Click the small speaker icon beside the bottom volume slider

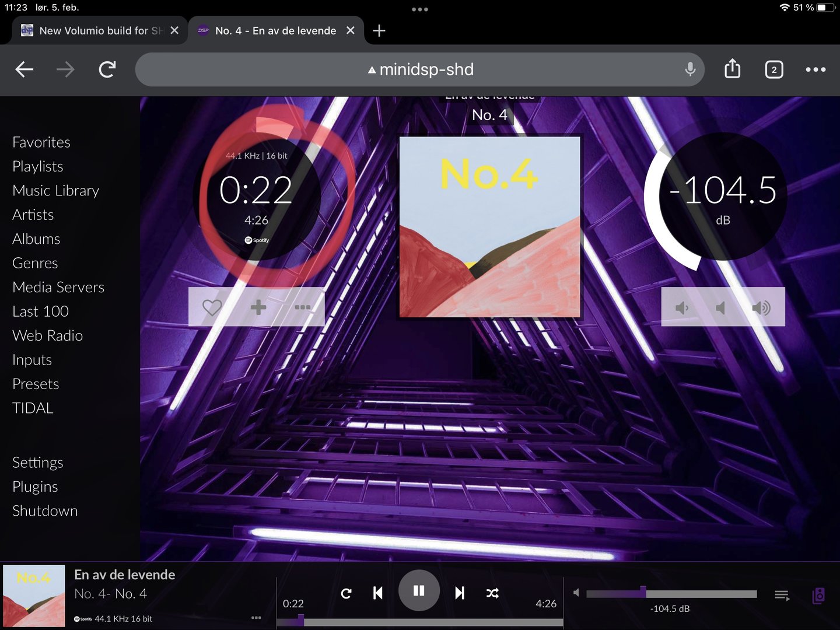576,593
